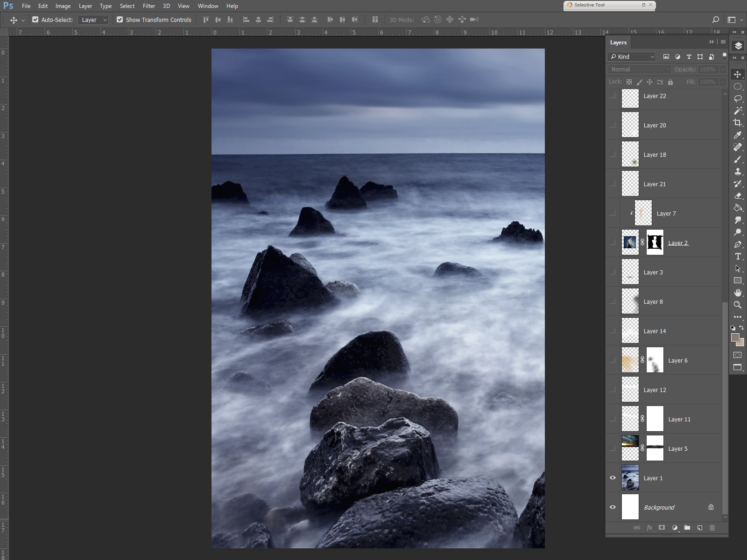This screenshot has width=747, height=560.
Task: Pick the Clone Stamp tool
Action: coord(738,171)
